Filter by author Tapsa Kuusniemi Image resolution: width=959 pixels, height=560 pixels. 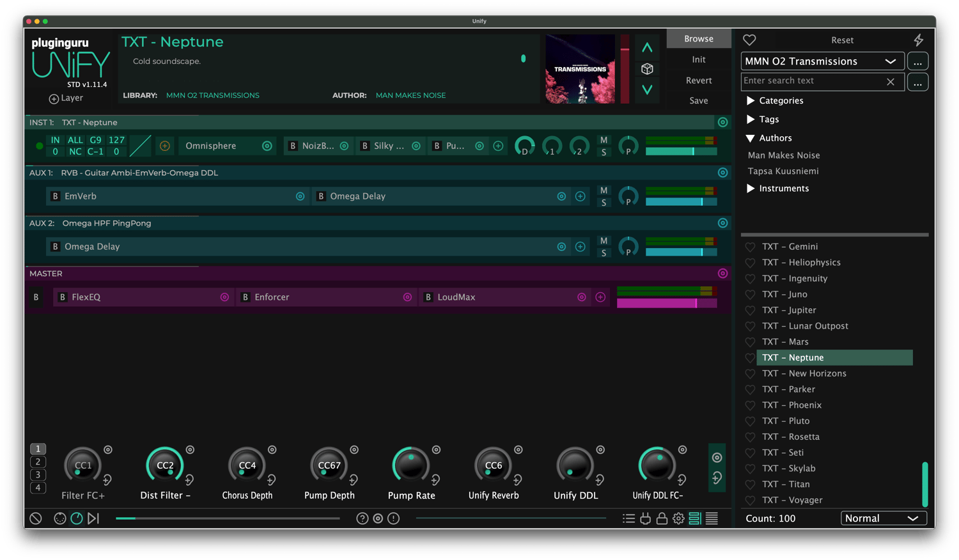[783, 171]
